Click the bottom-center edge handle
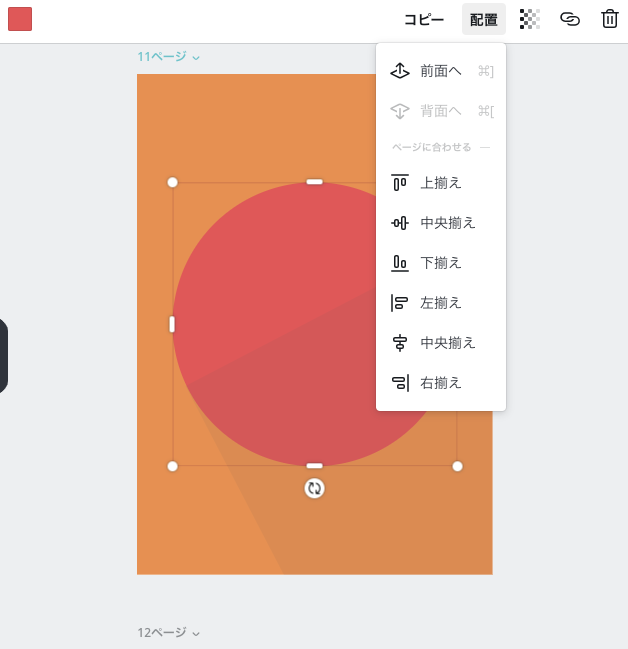The width and height of the screenshot is (628, 649). pos(314,466)
